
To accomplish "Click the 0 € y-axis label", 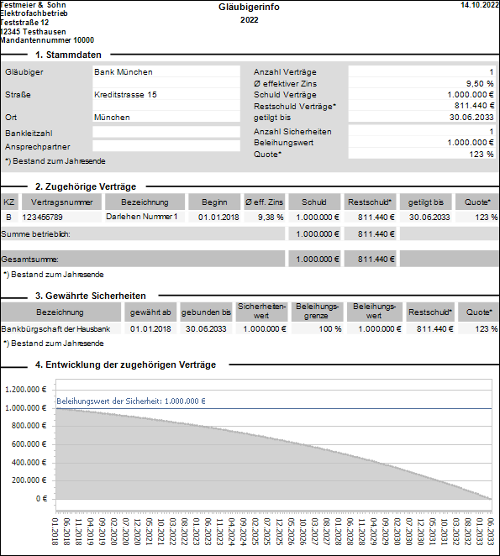I will 41,499.
